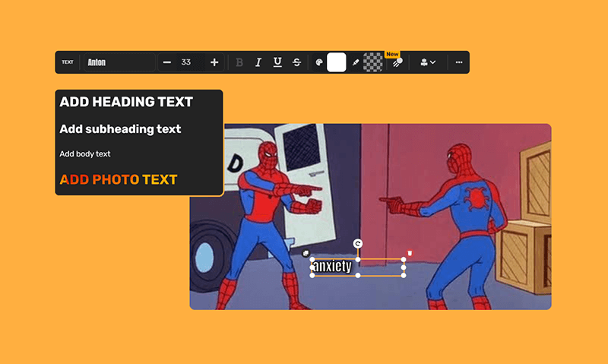The width and height of the screenshot is (608, 364).
Task: Add body text to the canvas
Action: [x=85, y=154]
